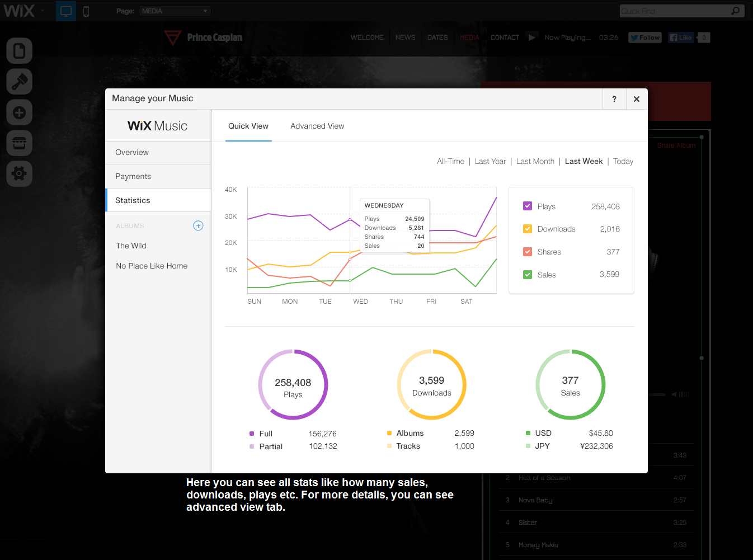Open the Design brush tool in sidebar
Image resolution: width=753 pixels, height=560 pixels.
(x=19, y=82)
